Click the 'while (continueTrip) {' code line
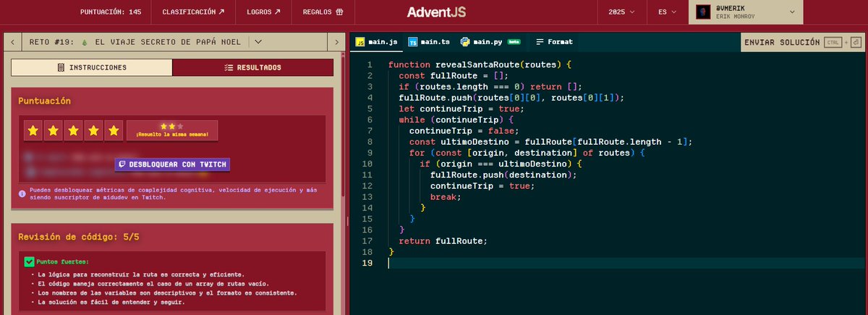 tap(456, 119)
